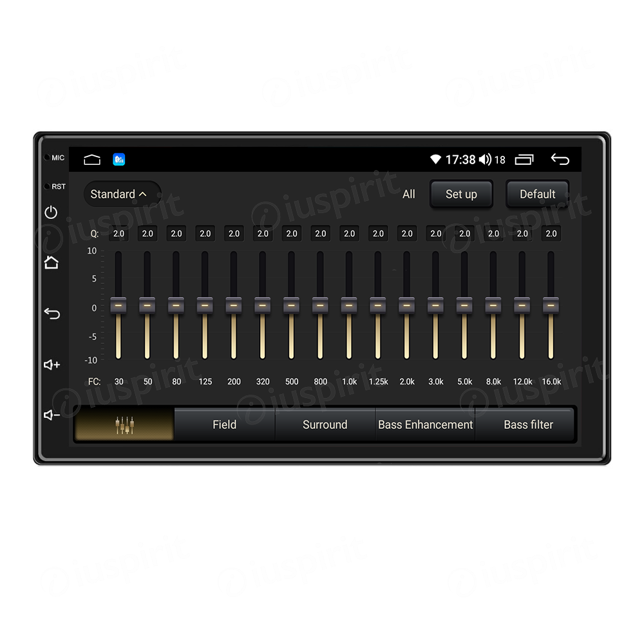644x644 pixels.
Task: Select the equalizer sliders tab icon
Action: point(124,425)
